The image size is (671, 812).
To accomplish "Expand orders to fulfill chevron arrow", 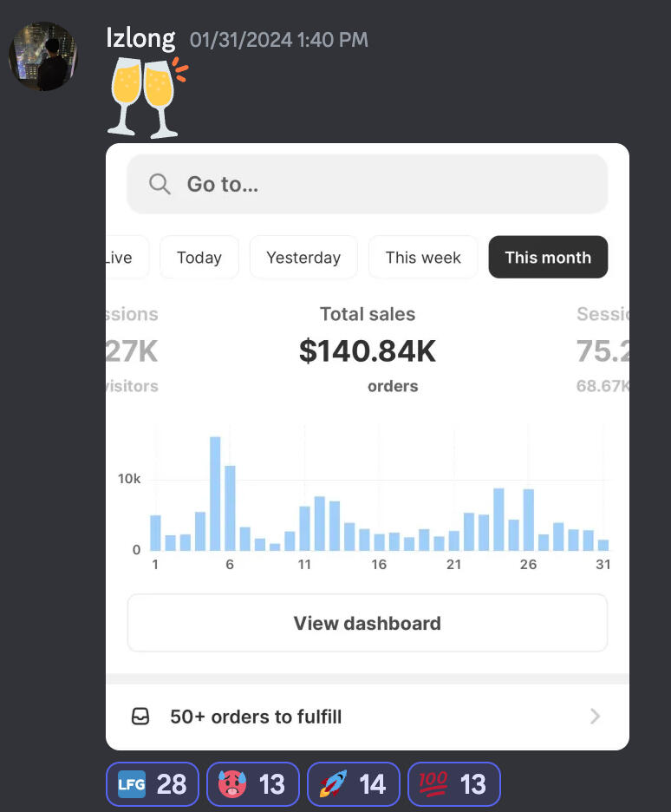I will [x=595, y=717].
